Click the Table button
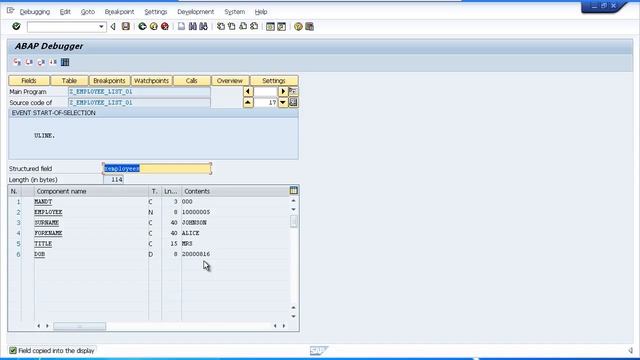640x360 pixels. click(69, 80)
